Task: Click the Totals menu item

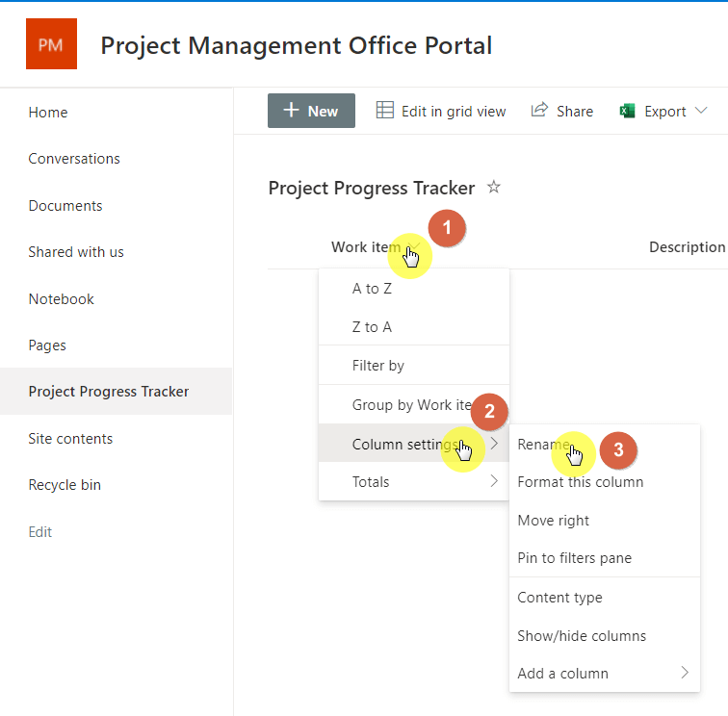Action: point(414,481)
